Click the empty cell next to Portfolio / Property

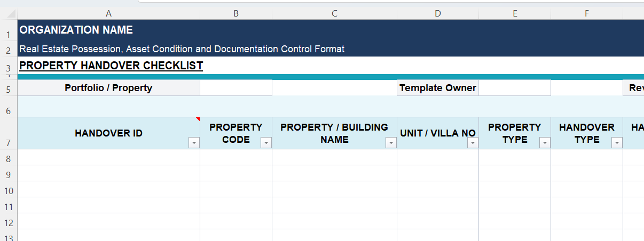(x=236, y=88)
